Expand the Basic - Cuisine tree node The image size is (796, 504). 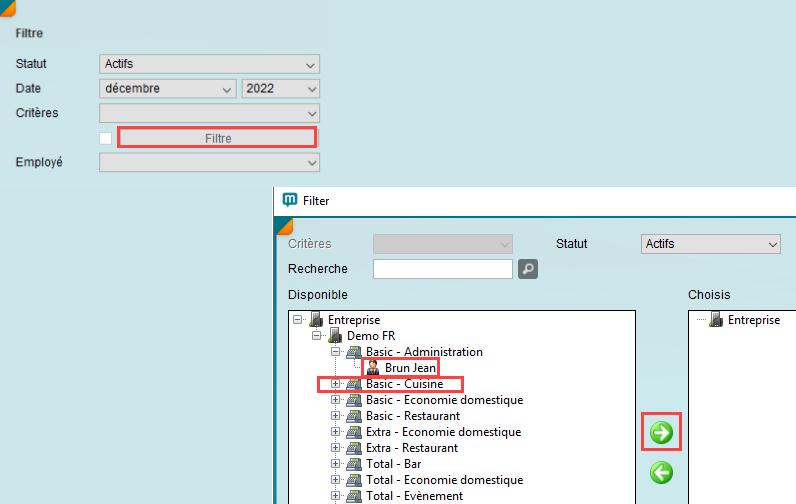[x=336, y=384]
